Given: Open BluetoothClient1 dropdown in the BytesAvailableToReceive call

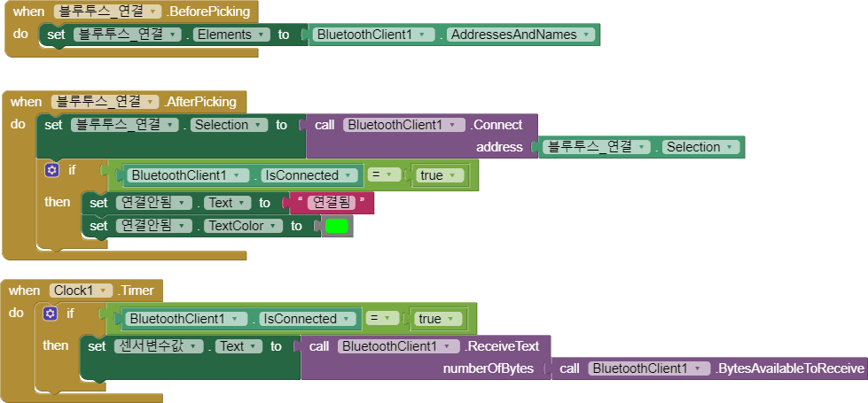Looking at the screenshot, I should pos(649,368).
